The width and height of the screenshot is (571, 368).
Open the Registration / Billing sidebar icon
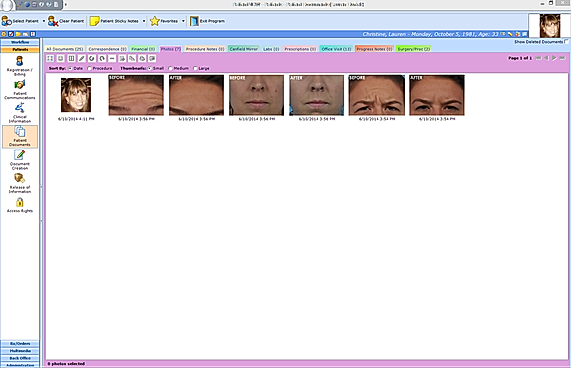click(20, 66)
